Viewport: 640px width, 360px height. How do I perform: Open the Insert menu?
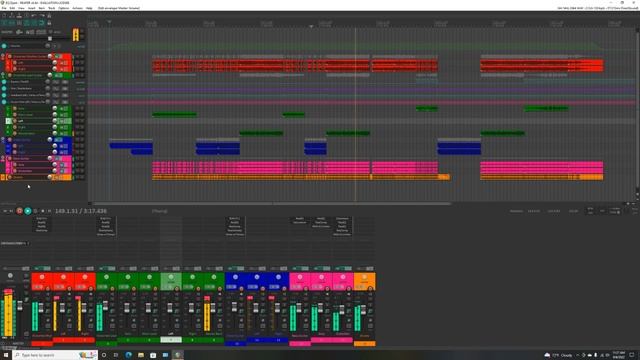point(31,8)
